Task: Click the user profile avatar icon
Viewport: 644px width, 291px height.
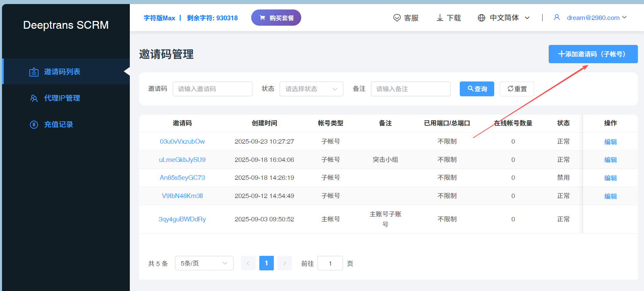Action: (x=556, y=18)
